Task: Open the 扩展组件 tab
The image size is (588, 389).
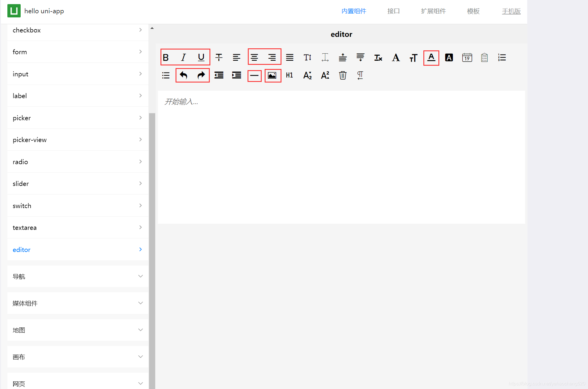Action: coord(433,11)
